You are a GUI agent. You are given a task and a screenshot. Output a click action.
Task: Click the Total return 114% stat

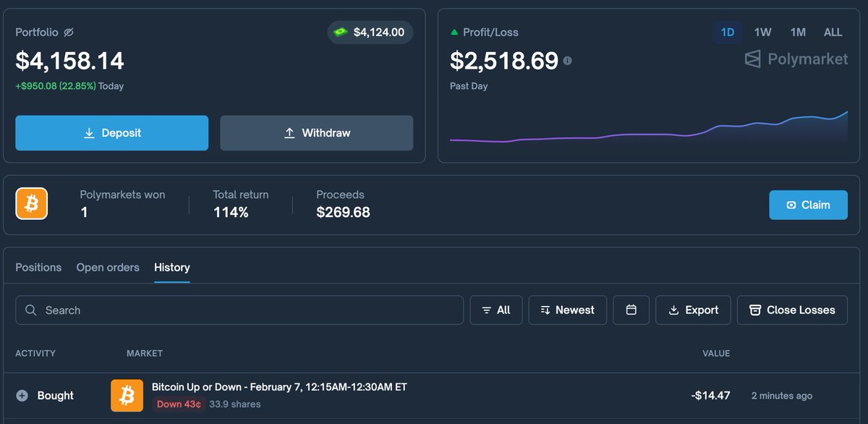(x=241, y=204)
